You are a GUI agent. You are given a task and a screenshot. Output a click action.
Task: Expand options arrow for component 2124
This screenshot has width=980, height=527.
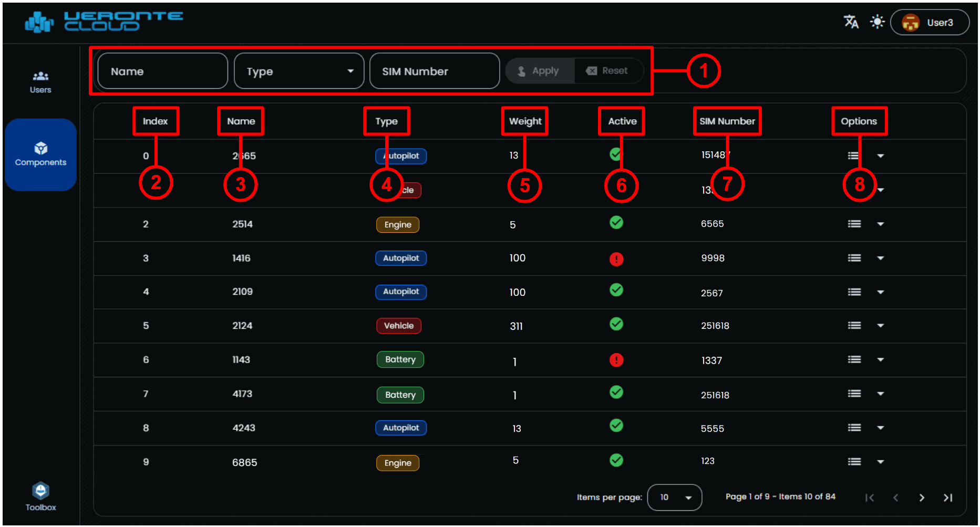881,326
